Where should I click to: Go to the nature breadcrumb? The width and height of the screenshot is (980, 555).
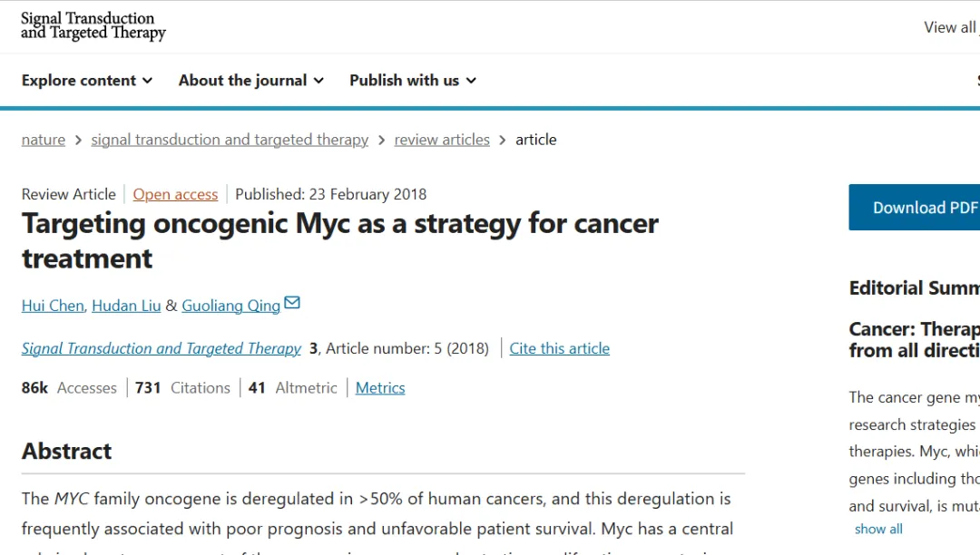click(x=44, y=140)
